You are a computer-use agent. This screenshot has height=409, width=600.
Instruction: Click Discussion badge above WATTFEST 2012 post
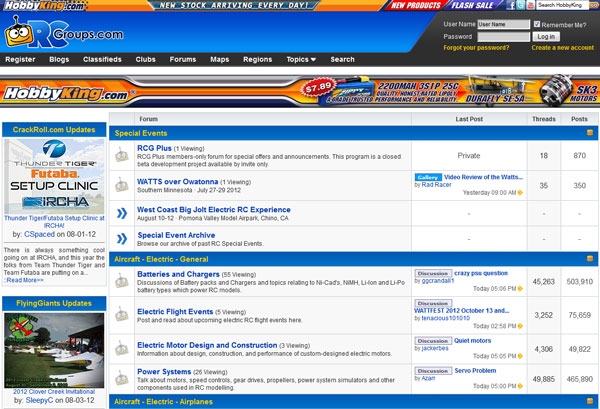[433, 303]
